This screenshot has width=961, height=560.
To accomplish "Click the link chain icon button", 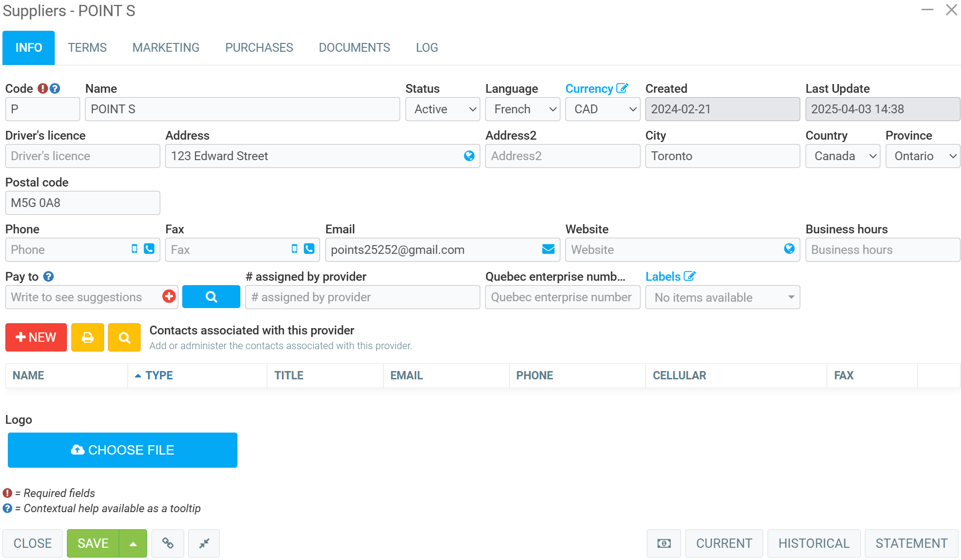I will click(x=168, y=543).
